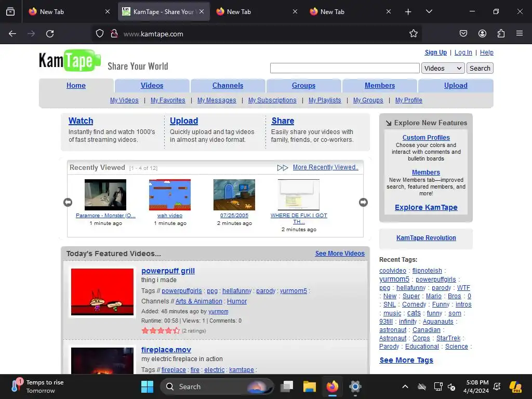Open Settings gear on the taskbar
The height and width of the screenshot is (399, 532).
[355, 387]
